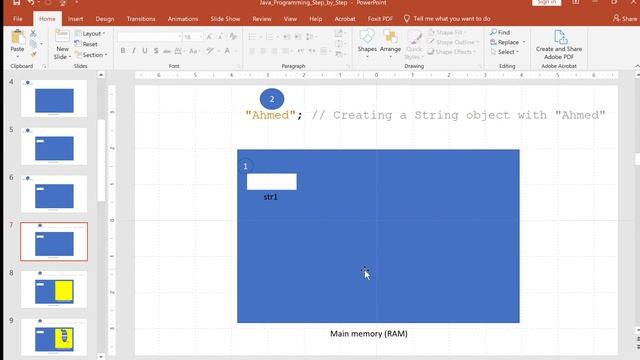Click Clear All Formatting icon

[x=233, y=37]
